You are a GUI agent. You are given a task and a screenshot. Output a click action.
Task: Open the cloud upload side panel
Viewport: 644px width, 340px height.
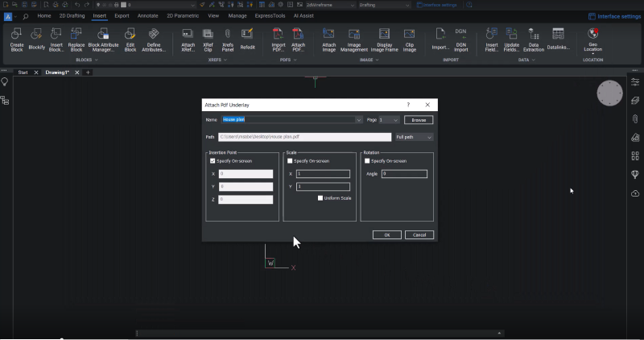coord(635,193)
